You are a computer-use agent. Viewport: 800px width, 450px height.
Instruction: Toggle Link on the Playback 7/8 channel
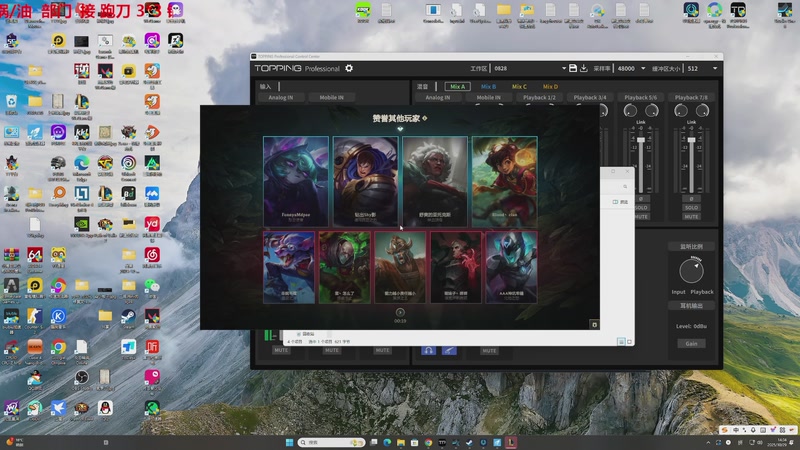click(x=691, y=122)
